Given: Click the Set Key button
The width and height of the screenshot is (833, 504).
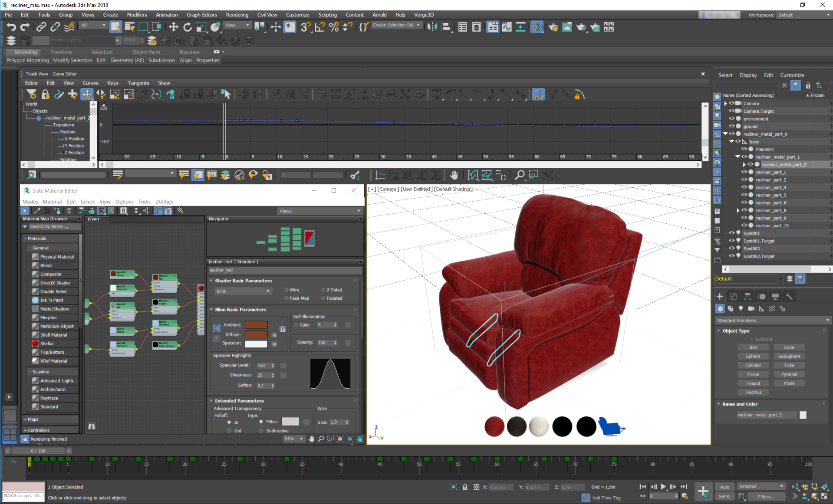Looking at the screenshot, I should pos(724,496).
